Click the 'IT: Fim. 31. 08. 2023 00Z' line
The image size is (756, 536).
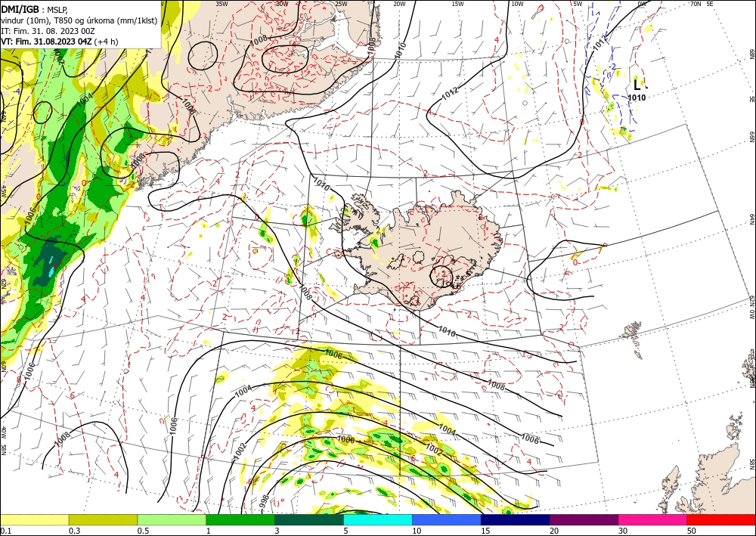coord(48,31)
